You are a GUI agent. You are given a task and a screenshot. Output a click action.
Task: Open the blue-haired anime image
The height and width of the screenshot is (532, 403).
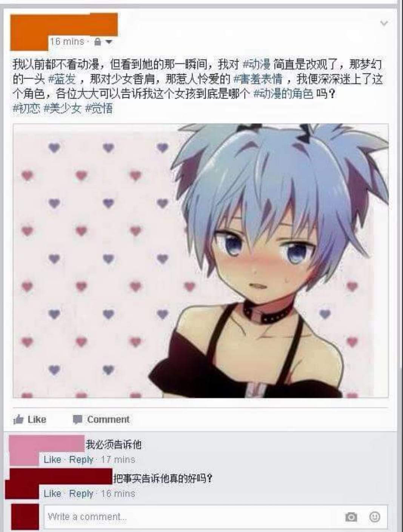click(x=200, y=261)
